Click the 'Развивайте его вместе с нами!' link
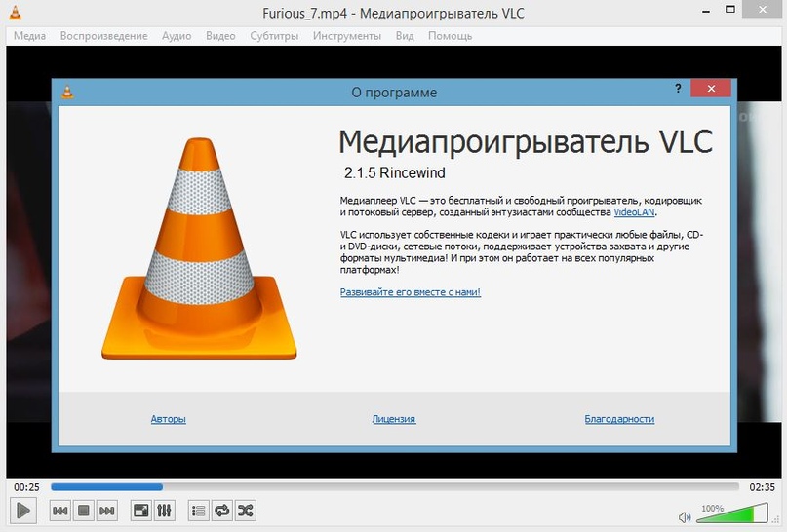This screenshot has height=532, width=787. pos(410,292)
